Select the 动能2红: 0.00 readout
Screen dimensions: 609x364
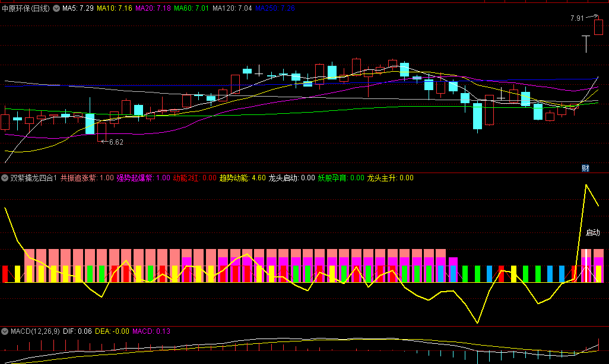[195, 178]
